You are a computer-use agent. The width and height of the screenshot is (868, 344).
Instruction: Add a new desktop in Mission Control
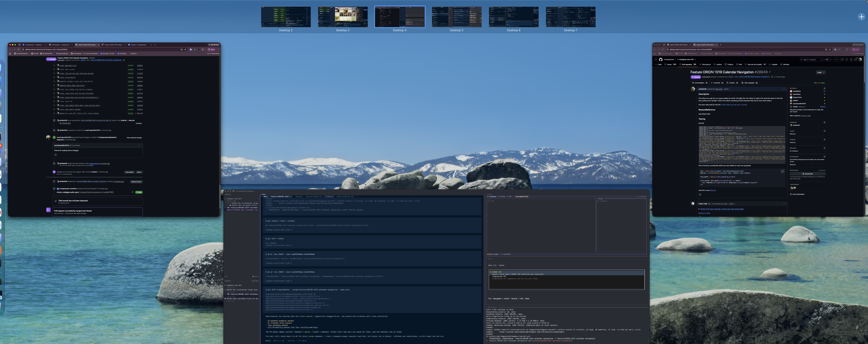pyautogui.click(x=861, y=17)
